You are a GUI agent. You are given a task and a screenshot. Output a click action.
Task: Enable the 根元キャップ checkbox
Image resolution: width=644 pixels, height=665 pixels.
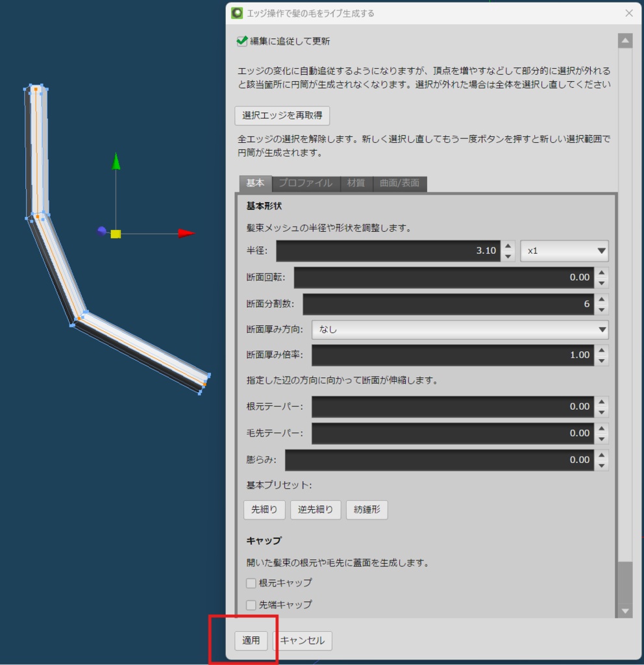[251, 583]
